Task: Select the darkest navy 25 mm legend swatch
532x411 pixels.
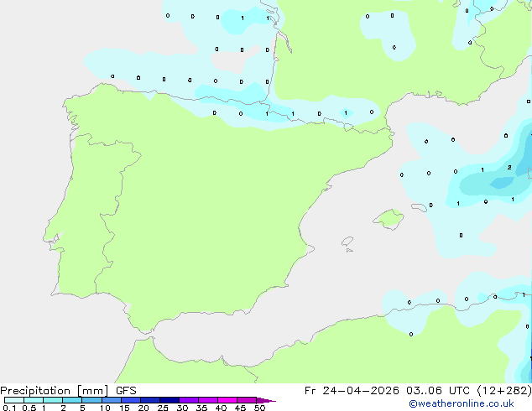Action: (170, 400)
